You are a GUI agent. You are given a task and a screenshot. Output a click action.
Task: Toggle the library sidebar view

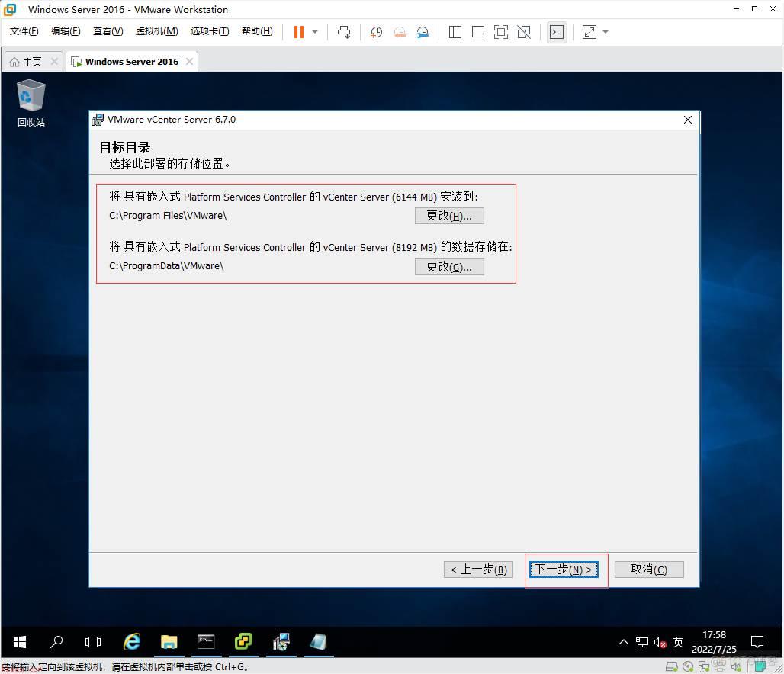tap(455, 32)
